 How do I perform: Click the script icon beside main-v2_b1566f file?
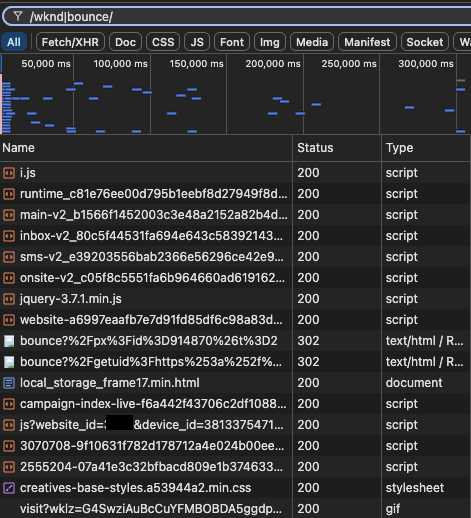(x=9, y=215)
